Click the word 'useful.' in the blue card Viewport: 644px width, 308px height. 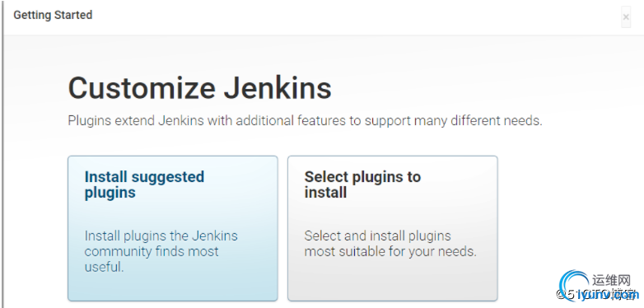104,267
